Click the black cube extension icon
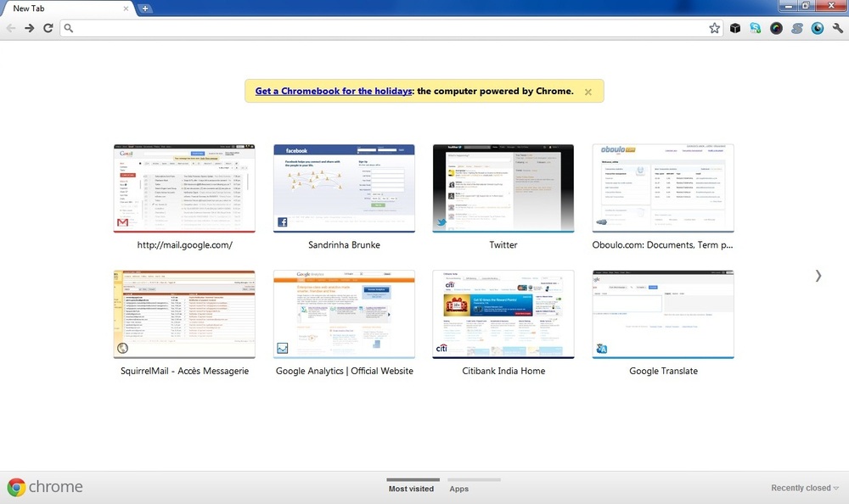The image size is (849, 504). (735, 28)
